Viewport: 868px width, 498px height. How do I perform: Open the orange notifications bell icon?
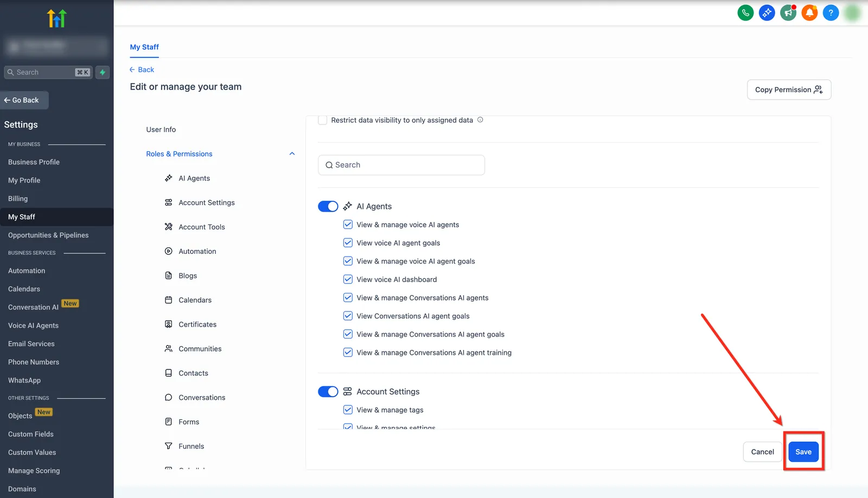[x=809, y=12]
